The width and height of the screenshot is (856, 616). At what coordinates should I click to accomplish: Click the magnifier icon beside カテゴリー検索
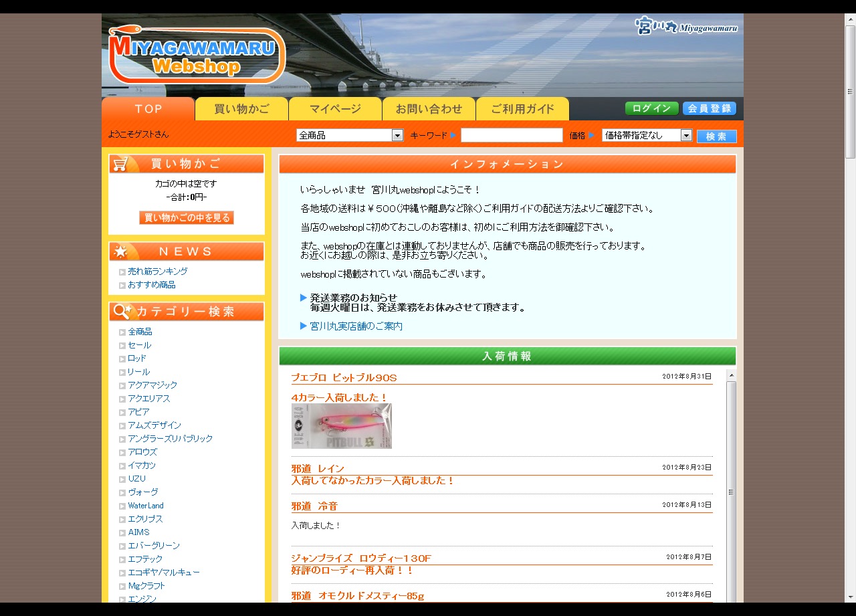coord(122,312)
